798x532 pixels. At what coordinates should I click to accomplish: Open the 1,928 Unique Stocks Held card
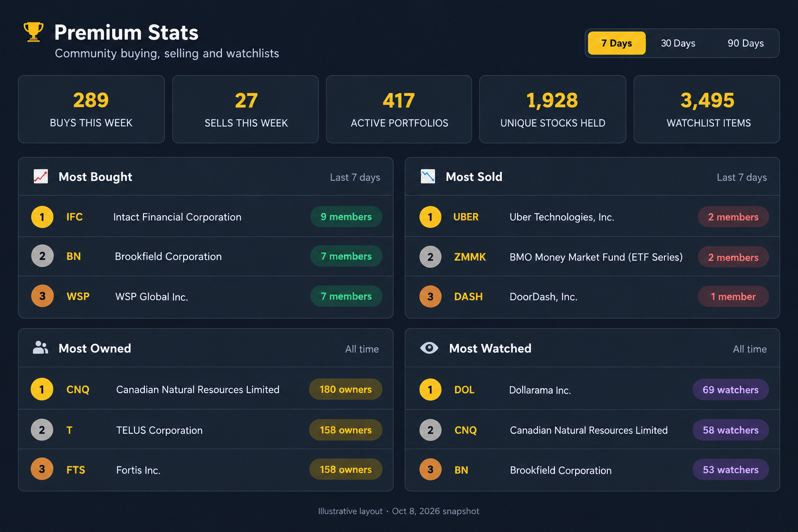click(553, 109)
